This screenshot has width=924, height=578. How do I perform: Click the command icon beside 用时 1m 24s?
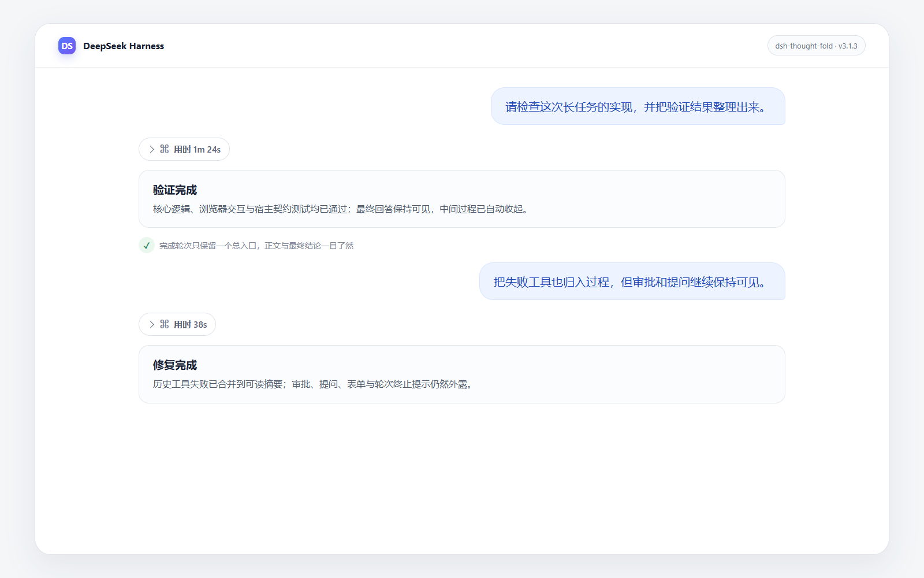[x=165, y=149]
